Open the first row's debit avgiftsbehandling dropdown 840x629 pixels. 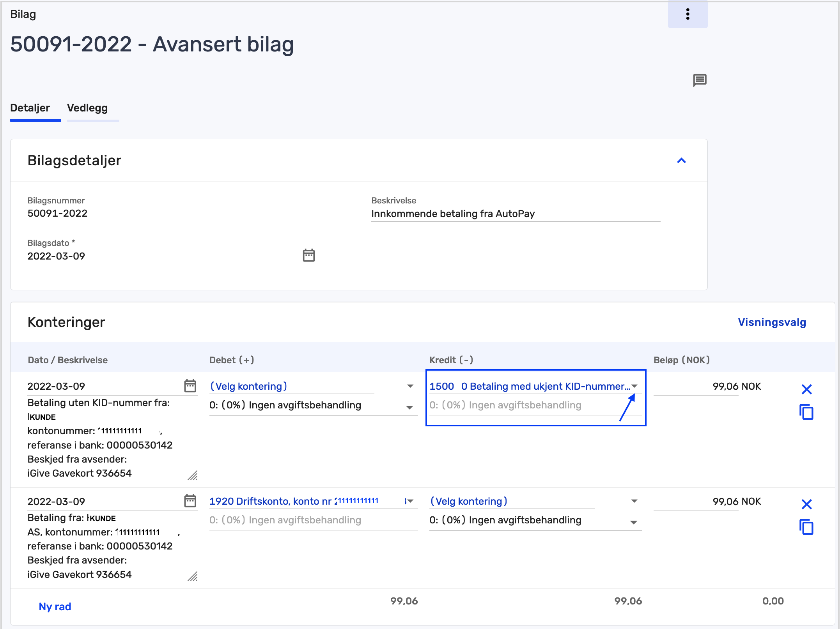[x=313, y=406]
